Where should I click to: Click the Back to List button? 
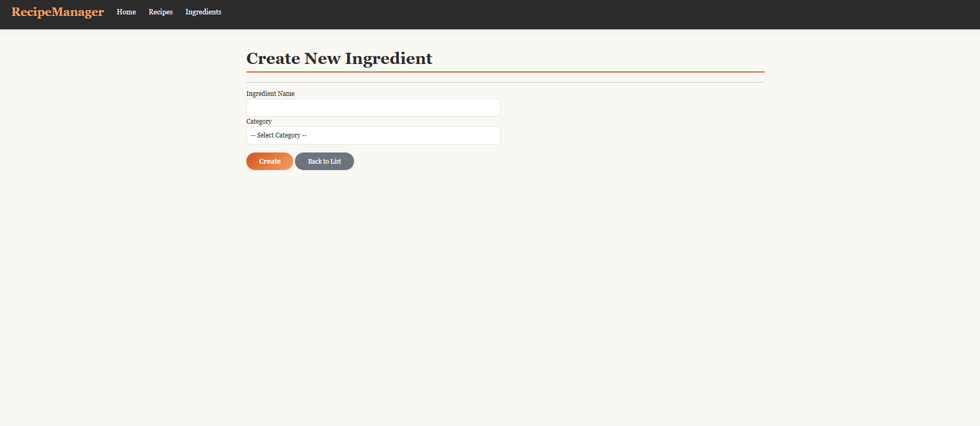324,162
